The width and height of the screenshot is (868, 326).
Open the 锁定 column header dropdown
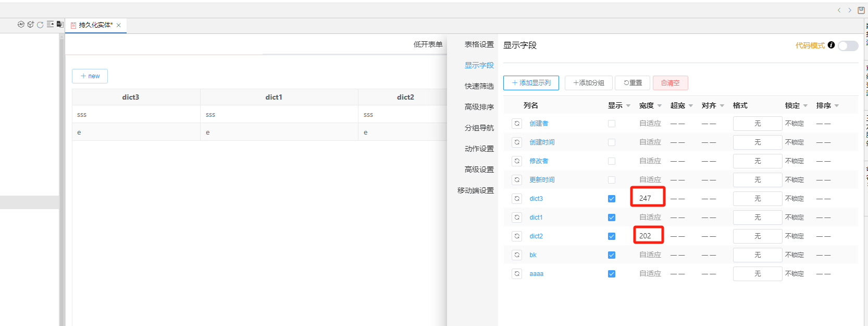805,106
